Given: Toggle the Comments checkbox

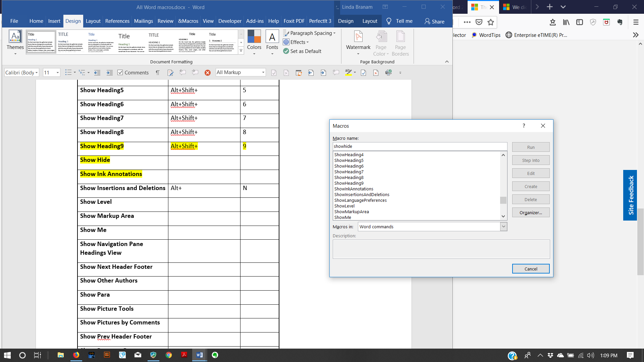Looking at the screenshot, I should (120, 73).
